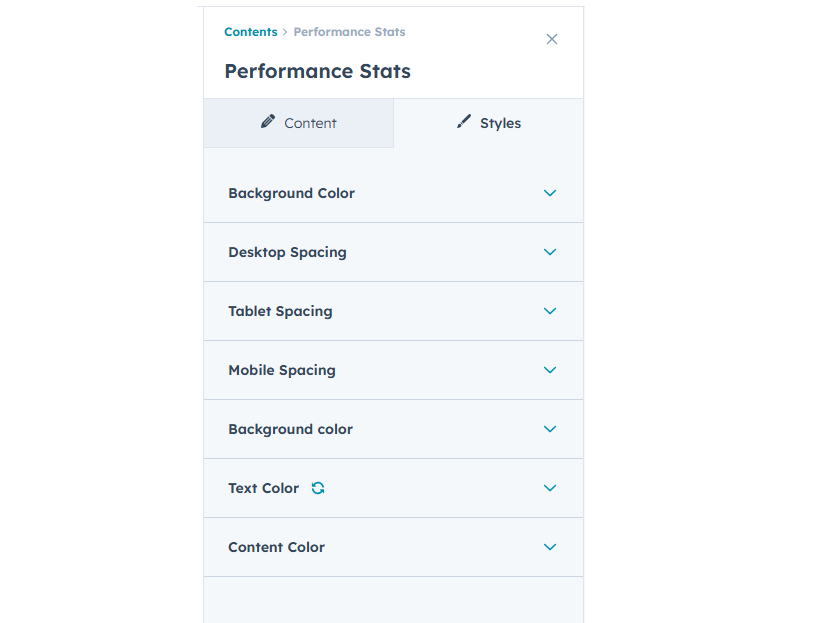Screen dimensions: 831x623
Task: Open the Contents breadcrumb link
Action: coord(250,31)
